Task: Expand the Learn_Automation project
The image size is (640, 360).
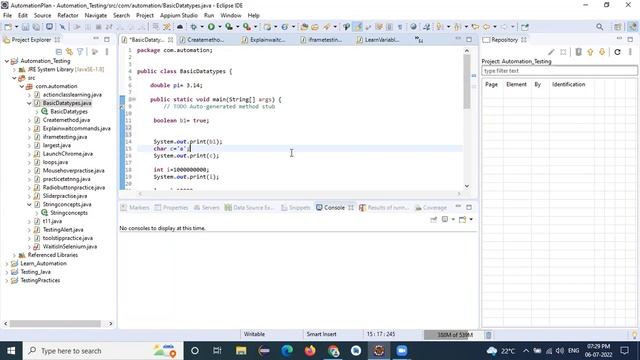Action: (x=7, y=264)
